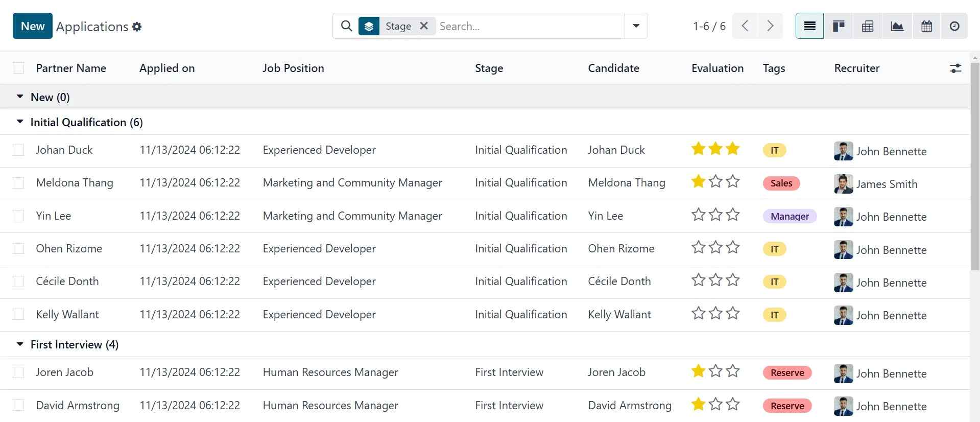Switch to pivot table view
This screenshot has width=980, height=422.
pos(867,26)
